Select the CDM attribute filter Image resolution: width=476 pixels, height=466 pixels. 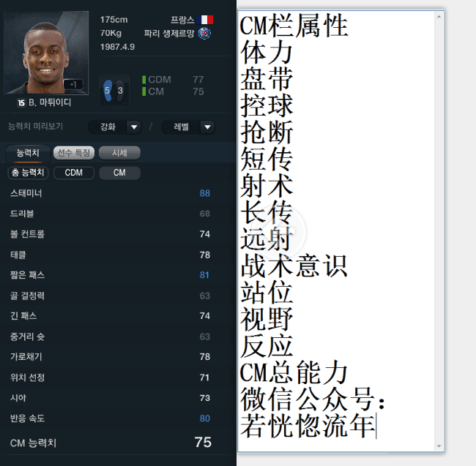click(x=74, y=173)
